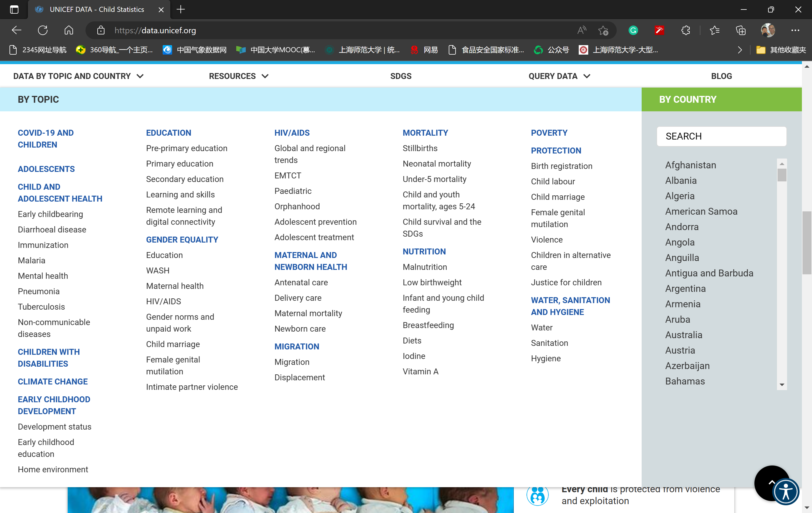
Task: Go to the Blog menu item
Action: [x=721, y=76]
